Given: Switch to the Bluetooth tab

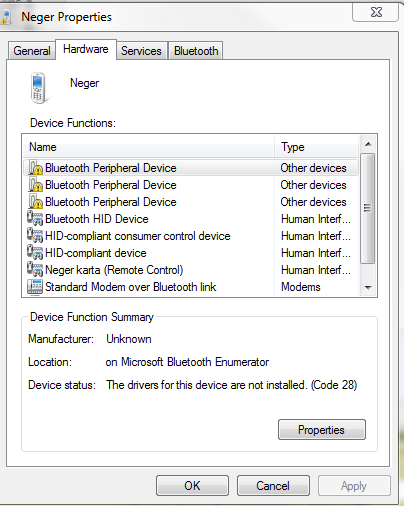Looking at the screenshot, I should [196, 51].
